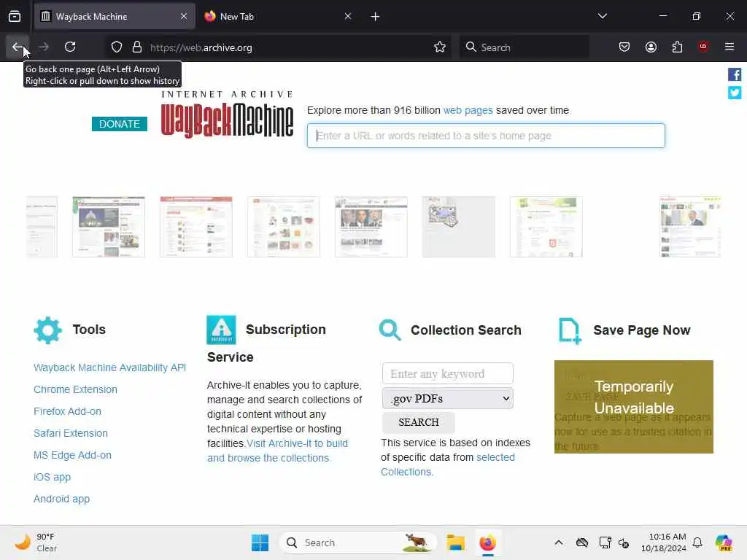Viewport: 747px width, 560px height.
Task: Open a new tab with plus button
Action: coord(375,17)
